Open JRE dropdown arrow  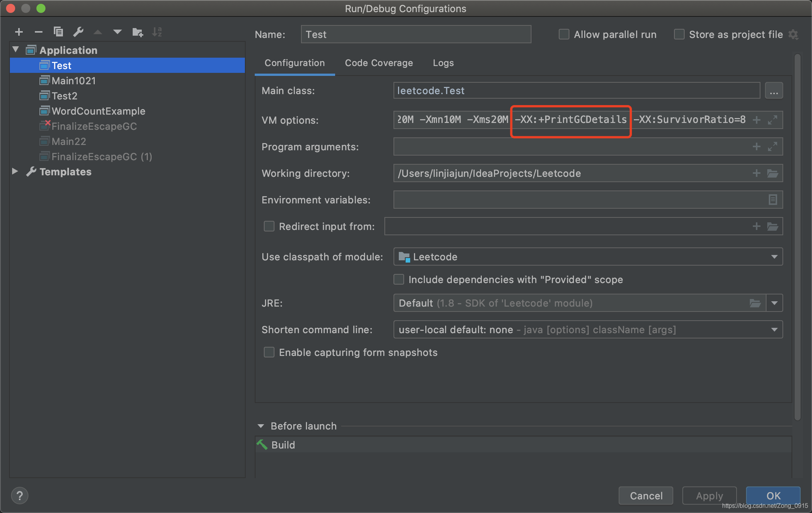point(774,303)
